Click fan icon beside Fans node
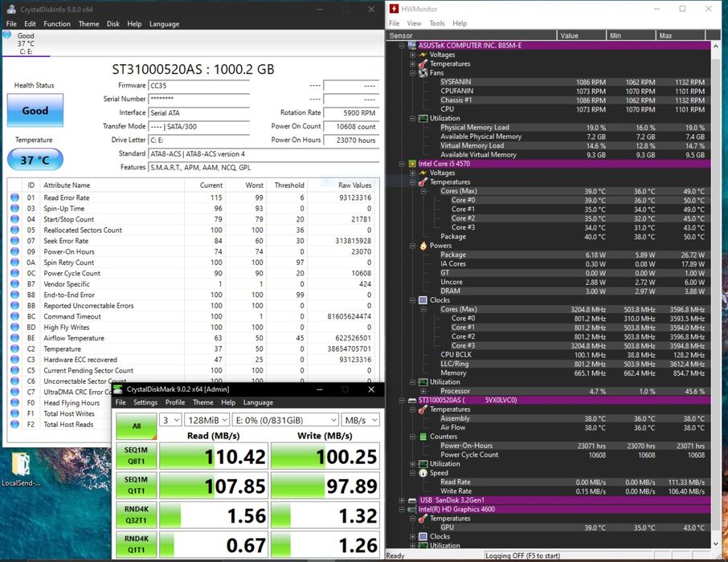Image resolution: width=728 pixels, height=562 pixels. [x=423, y=73]
